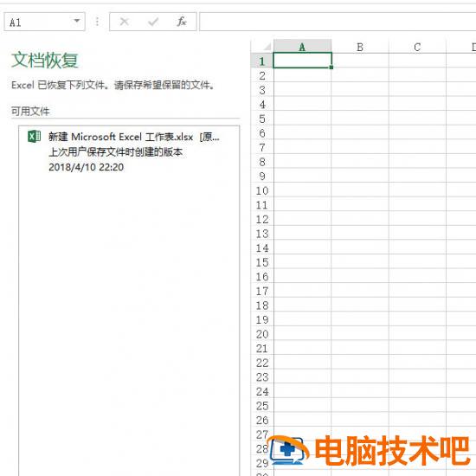The width and height of the screenshot is (476, 476).
Task: Click the Excel file icon in recovery list
Action: (34, 136)
